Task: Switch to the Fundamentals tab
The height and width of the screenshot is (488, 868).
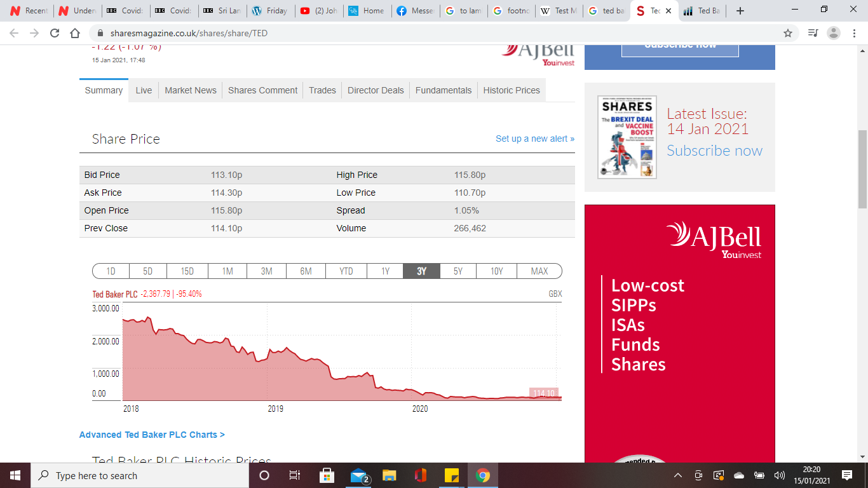Action: click(444, 90)
